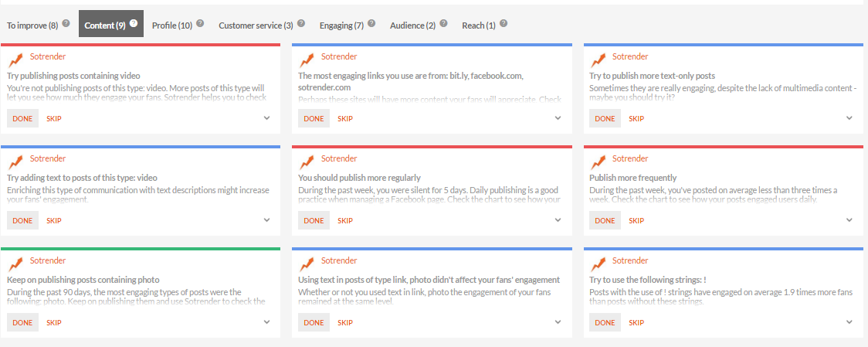Mark 'Keep on publishing posts containing photo' Done
The height and width of the screenshot is (347, 868).
point(22,322)
